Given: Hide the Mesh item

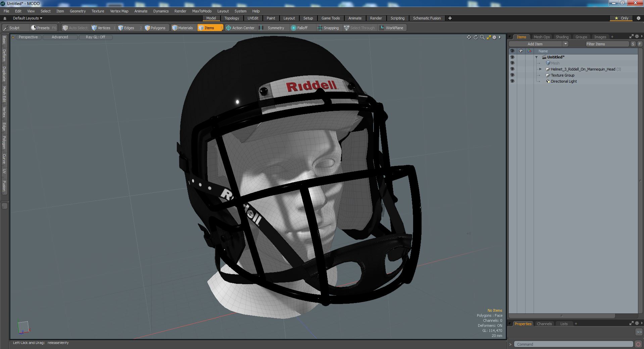Looking at the screenshot, I should (x=512, y=63).
